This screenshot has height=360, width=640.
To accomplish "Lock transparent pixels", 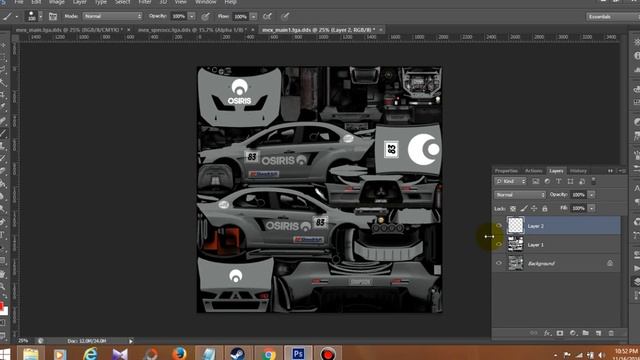I will pos(513,209).
